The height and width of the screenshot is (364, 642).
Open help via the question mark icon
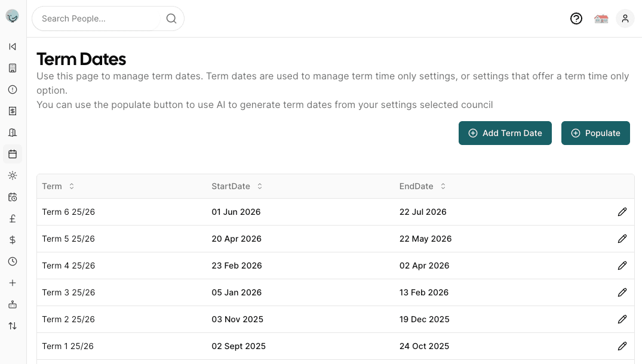(x=576, y=18)
